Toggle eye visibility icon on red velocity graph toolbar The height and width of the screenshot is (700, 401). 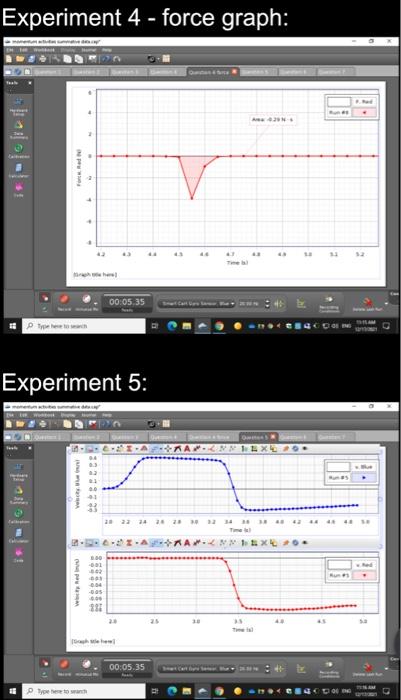coord(305,543)
